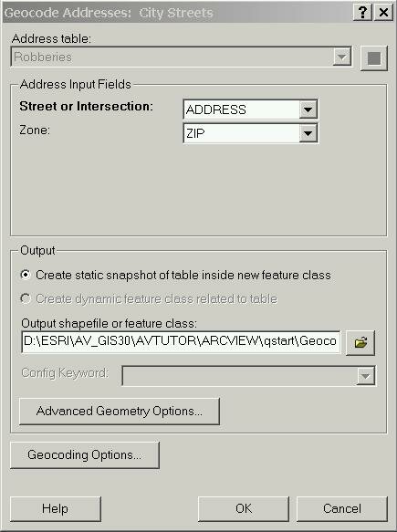Click the output shapefile path field
Screen dimensions: 397x532
coord(181,341)
